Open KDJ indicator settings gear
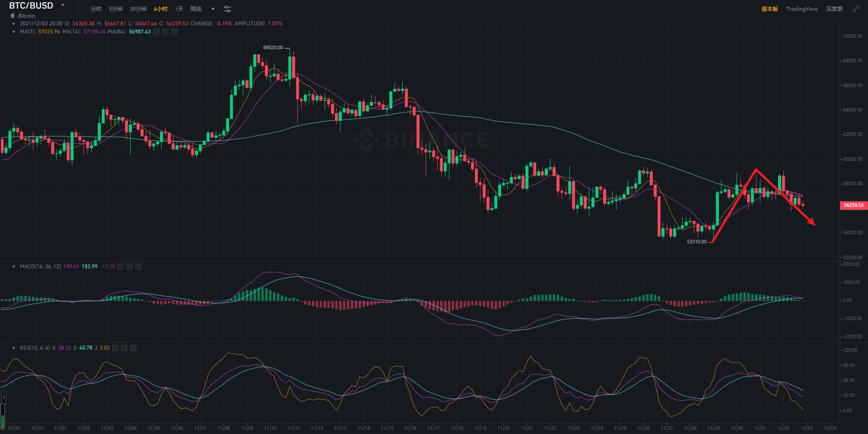Image resolution: width=868 pixels, height=434 pixels. (124, 348)
